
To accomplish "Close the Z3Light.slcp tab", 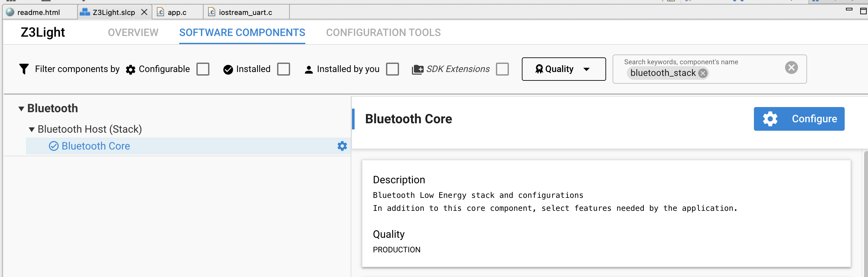I will click(144, 12).
